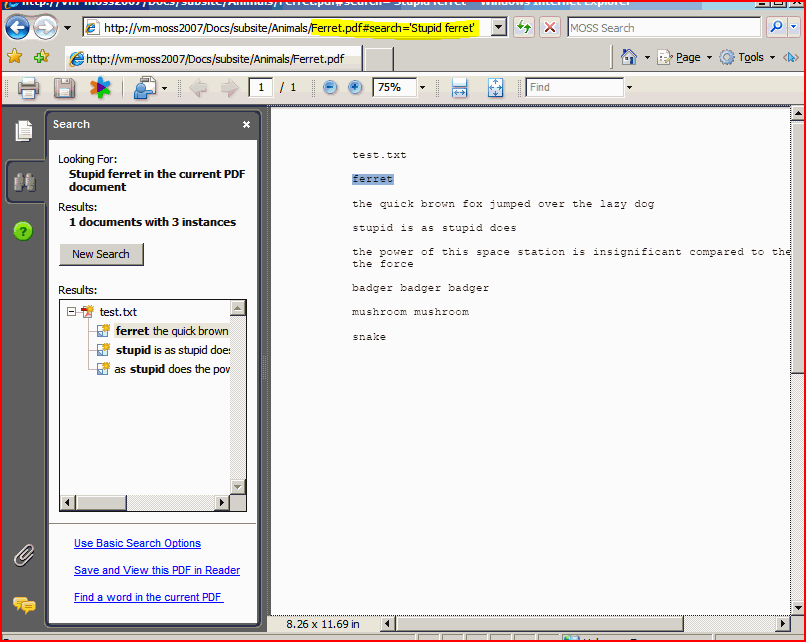Click the Zoom Out minus button
Viewport: 806px width, 642px height.
pyautogui.click(x=330, y=88)
